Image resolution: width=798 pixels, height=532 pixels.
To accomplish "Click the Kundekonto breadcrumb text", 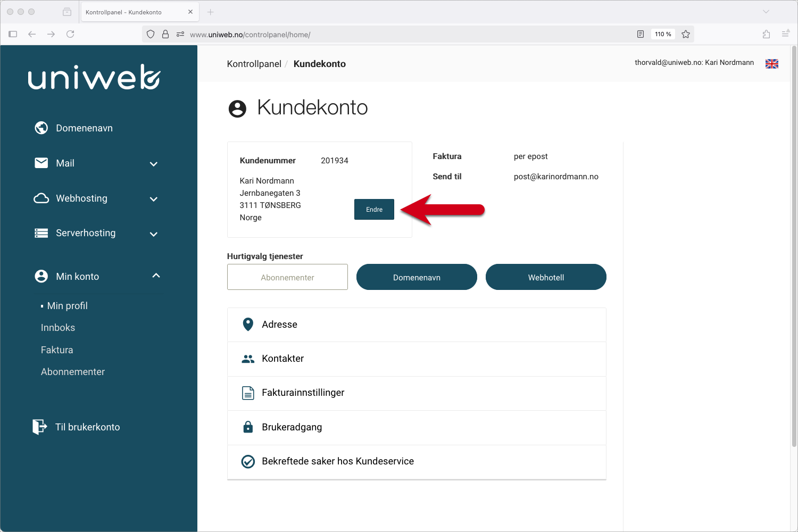I will coord(320,64).
